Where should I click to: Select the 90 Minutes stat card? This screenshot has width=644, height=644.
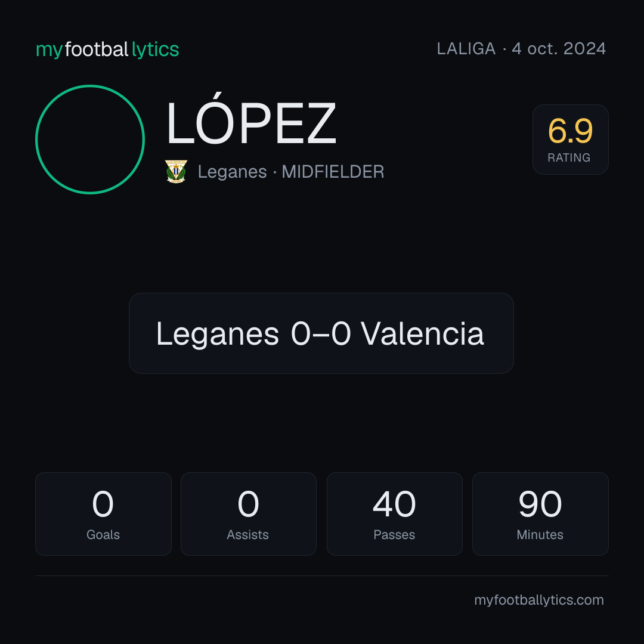tap(540, 514)
